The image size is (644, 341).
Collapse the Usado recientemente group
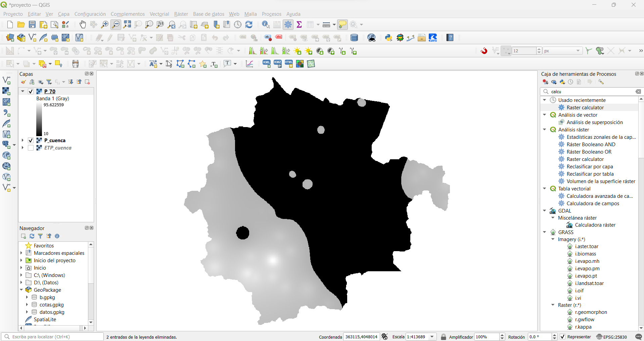[544, 100]
